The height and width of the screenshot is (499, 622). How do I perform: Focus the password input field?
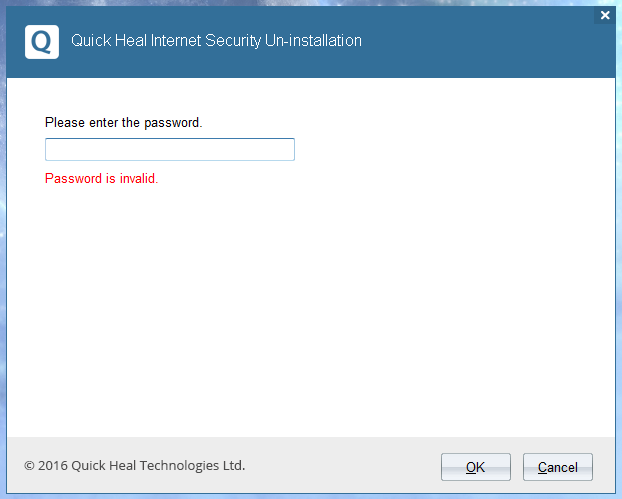pyautogui.click(x=170, y=150)
